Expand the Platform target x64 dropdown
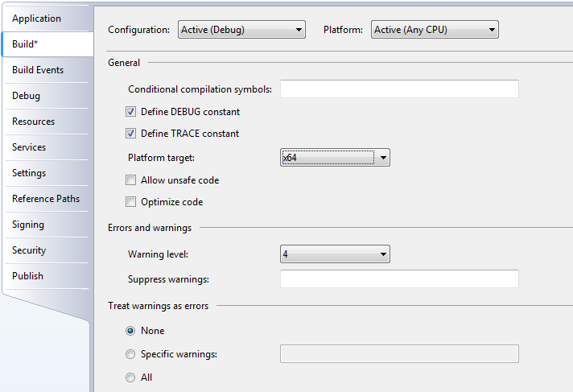 pos(335,158)
